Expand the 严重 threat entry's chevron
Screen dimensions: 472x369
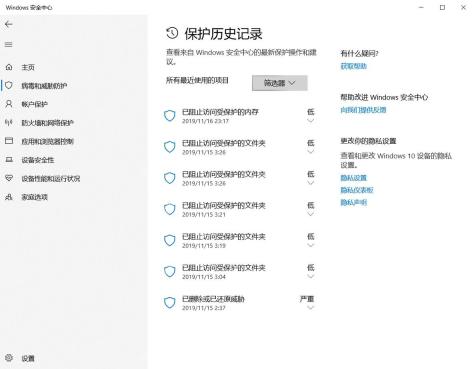311,307
